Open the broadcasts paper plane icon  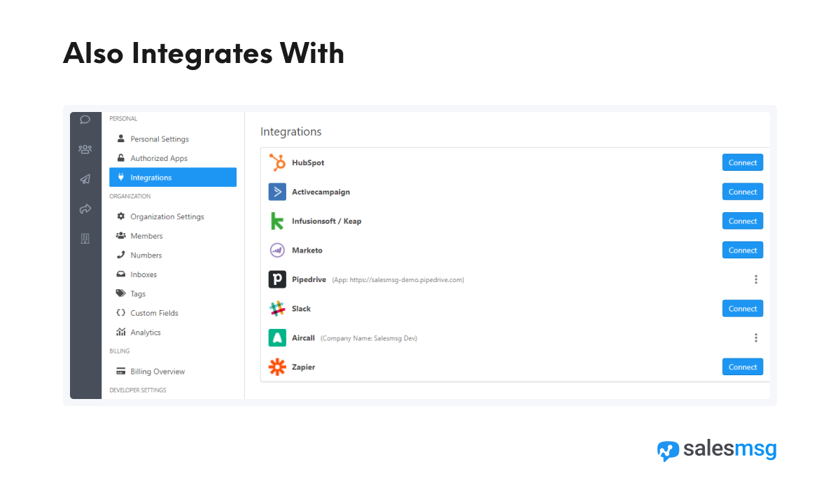pos(85,179)
